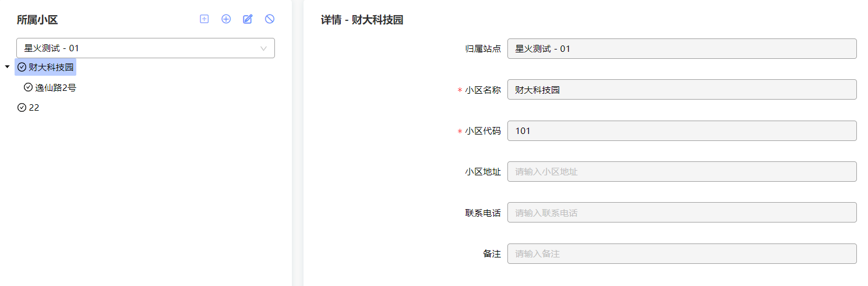The height and width of the screenshot is (286, 868).
Task: Click the circle-slash disable icon
Action: tap(270, 19)
